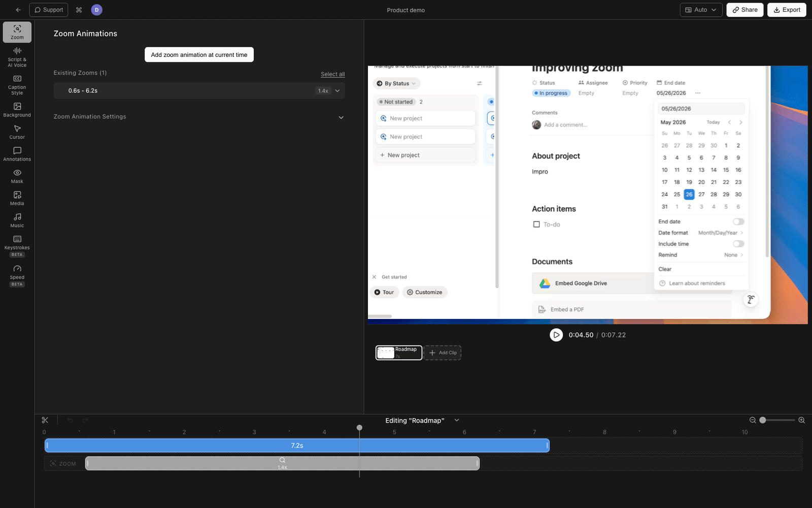Open keyboard shortcuts command icon
The height and width of the screenshot is (508, 812).
79,10
